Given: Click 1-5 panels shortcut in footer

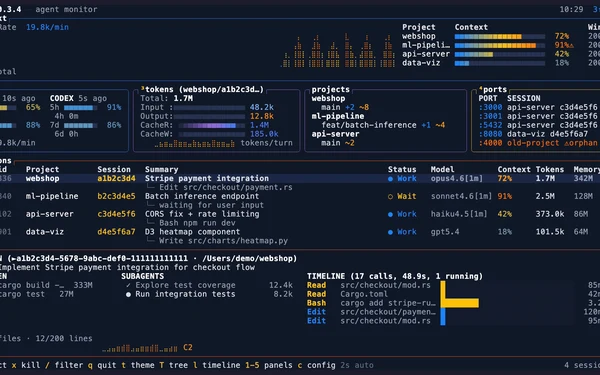Looking at the screenshot, I should point(269,365).
